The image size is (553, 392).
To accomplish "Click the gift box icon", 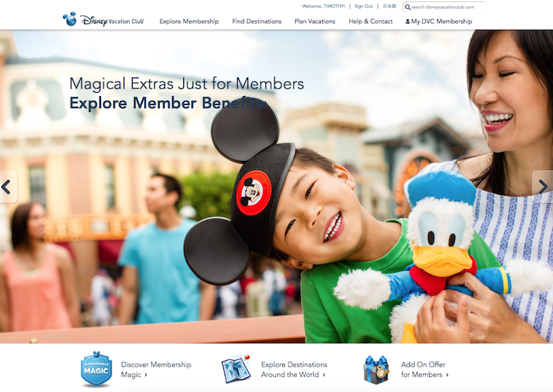I will 376,370.
